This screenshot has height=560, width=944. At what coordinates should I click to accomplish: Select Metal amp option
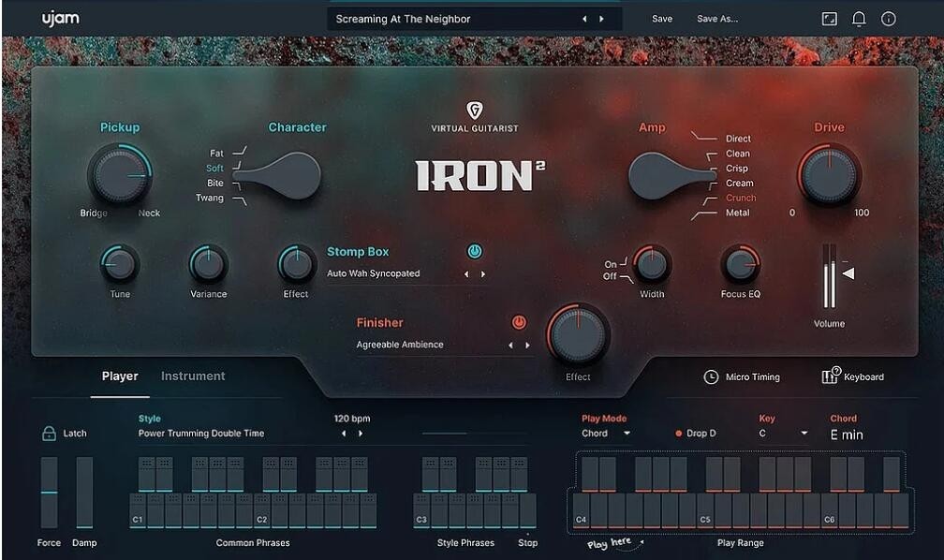click(738, 213)
